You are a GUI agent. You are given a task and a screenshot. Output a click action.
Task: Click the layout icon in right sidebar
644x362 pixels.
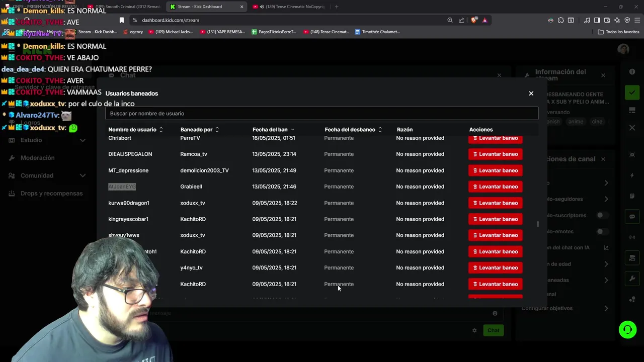(632, 110)
